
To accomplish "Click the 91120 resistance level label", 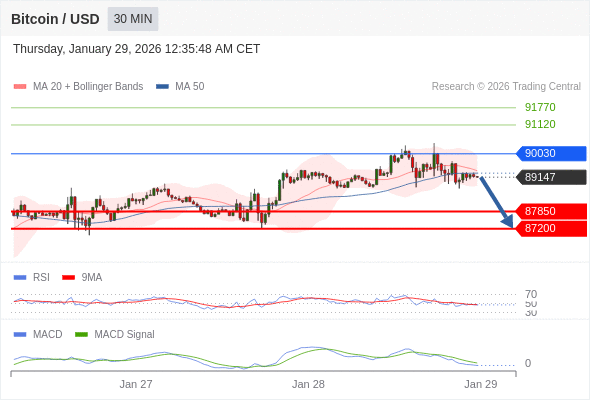I will (x=540, y=124).
